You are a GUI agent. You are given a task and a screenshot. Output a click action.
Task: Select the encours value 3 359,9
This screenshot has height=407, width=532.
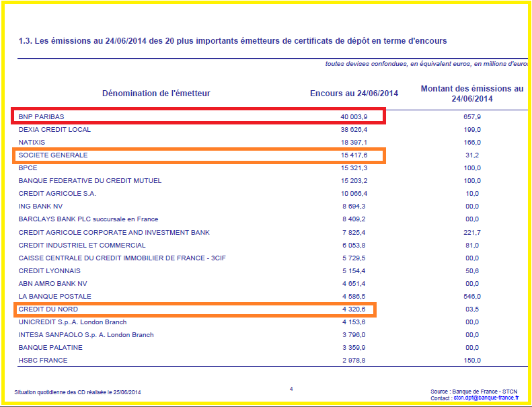(354, 348)
